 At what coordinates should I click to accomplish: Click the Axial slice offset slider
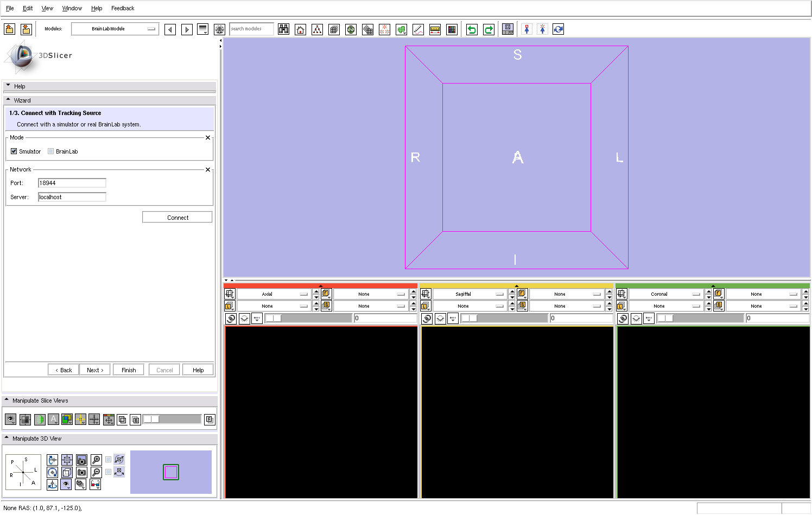point(308,319)
